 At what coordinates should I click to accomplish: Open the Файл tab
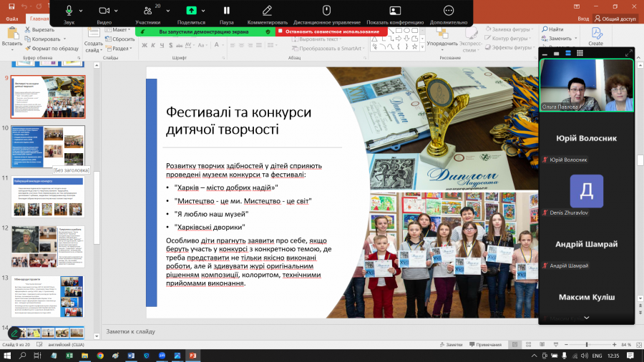[x=12, y=19]
